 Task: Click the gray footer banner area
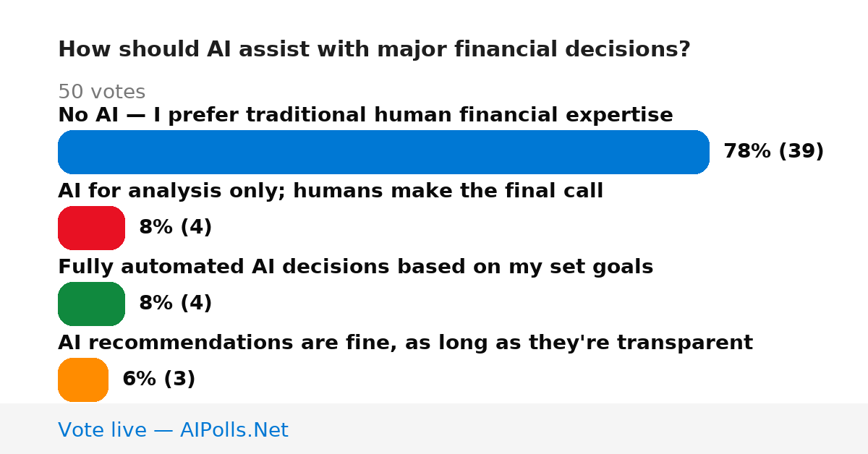point(434,429)
